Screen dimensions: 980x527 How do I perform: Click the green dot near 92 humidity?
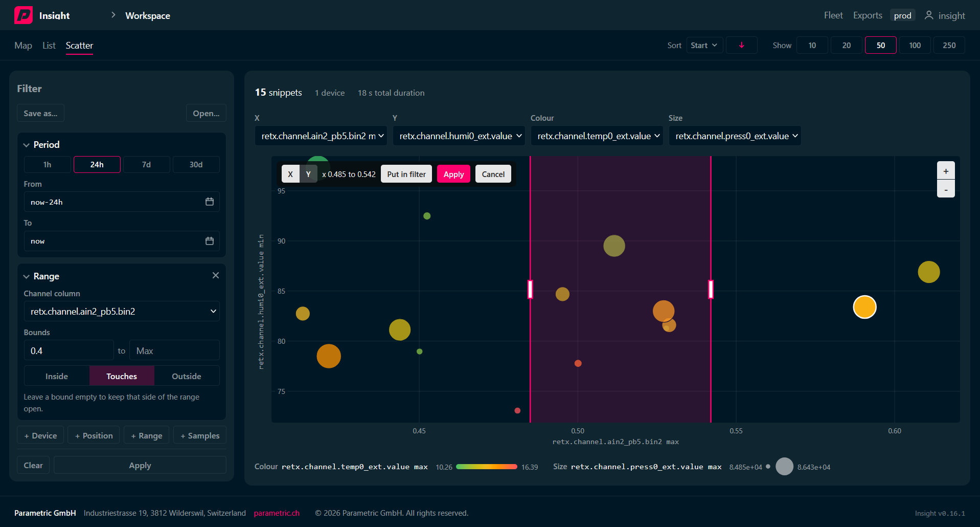pyautogui.click(x=427, y=216)
